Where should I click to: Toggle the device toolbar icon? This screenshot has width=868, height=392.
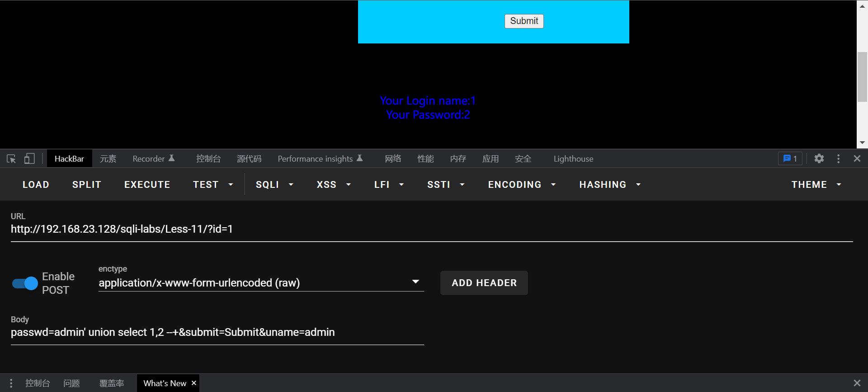pyautogui.click(x=29, y=159)
